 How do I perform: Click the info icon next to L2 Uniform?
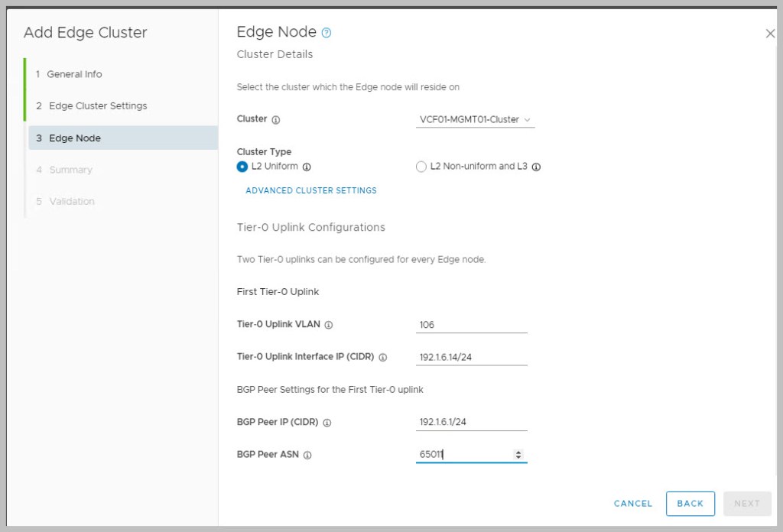pyautogui.click(x=307, y=167)
